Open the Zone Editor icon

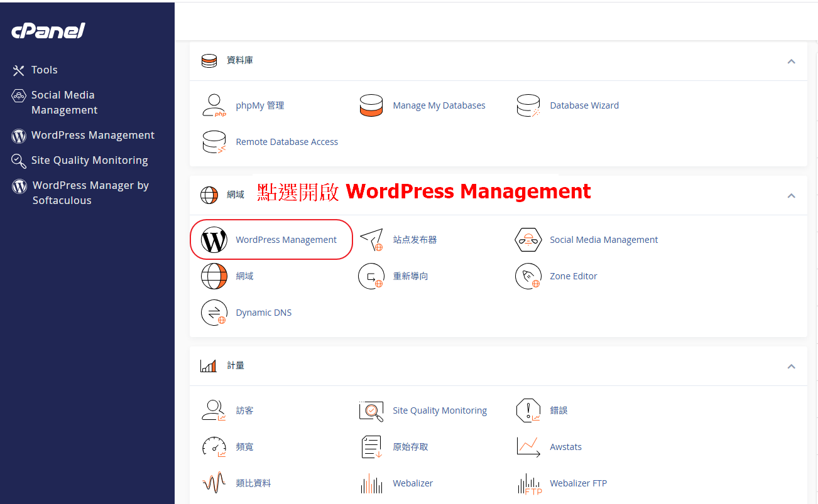point(528,276)
